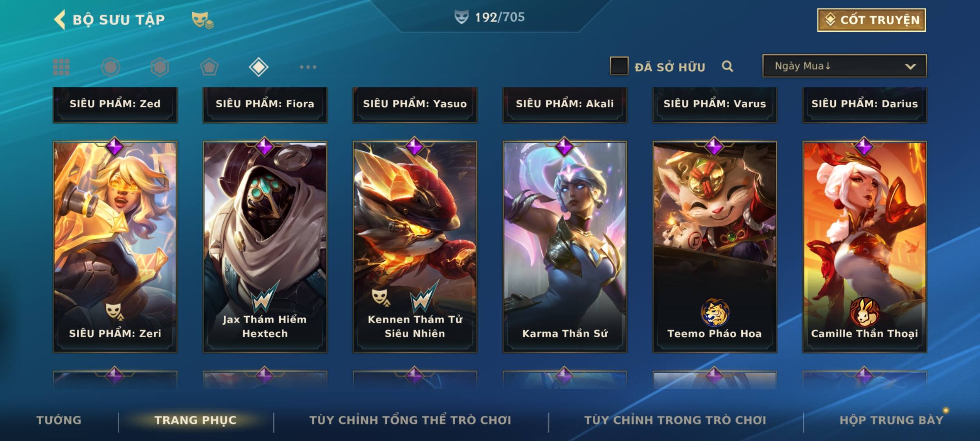The height and width of the screenshot is (441, 980).
Task: Open the Hộp Trưng Bày tab
Action: [891, 420]
